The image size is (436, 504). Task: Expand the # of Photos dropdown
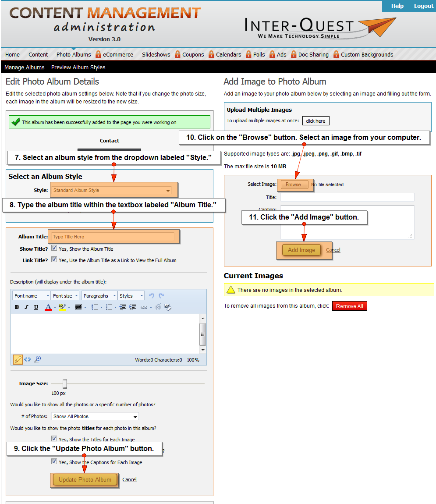[x=95, y=416]
